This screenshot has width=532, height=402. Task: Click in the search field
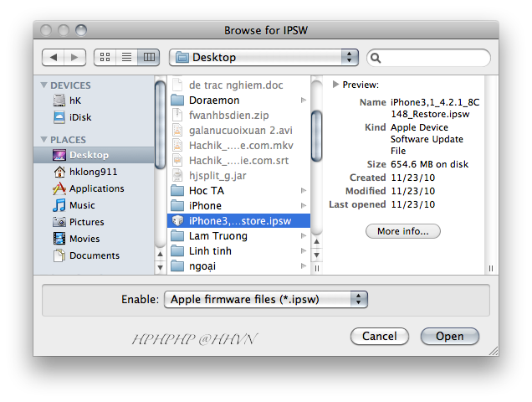click(x=428, y=58)
